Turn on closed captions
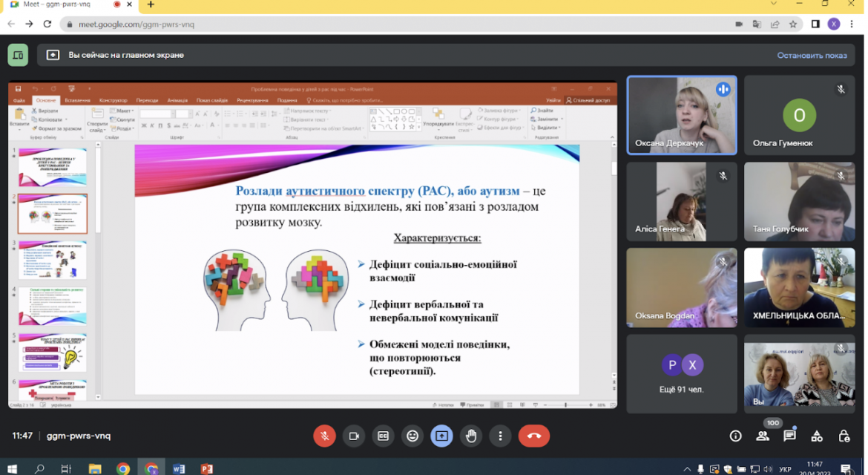Screen dimensions: 868x475 (x=383, y=436)
